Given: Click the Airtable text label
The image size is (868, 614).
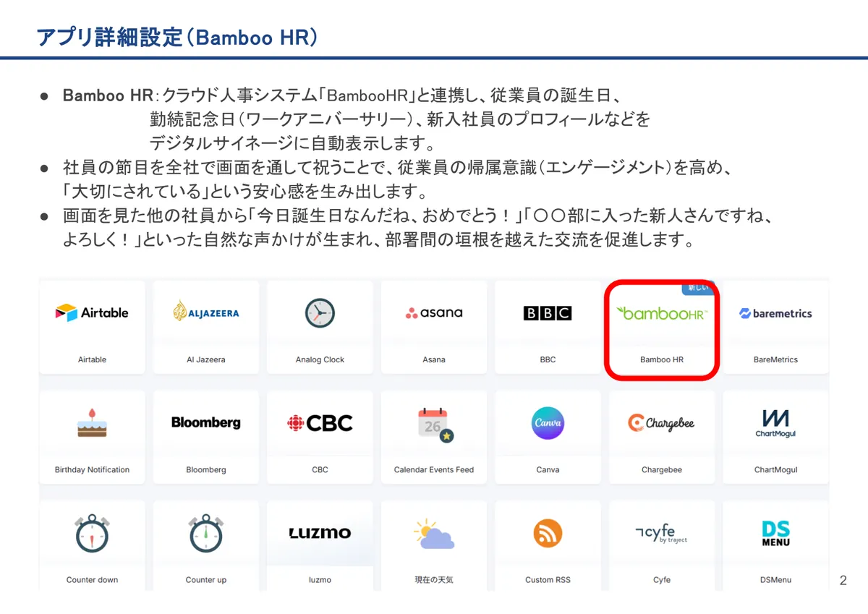Looking at the screenshot, I should [x=92, y=359].
